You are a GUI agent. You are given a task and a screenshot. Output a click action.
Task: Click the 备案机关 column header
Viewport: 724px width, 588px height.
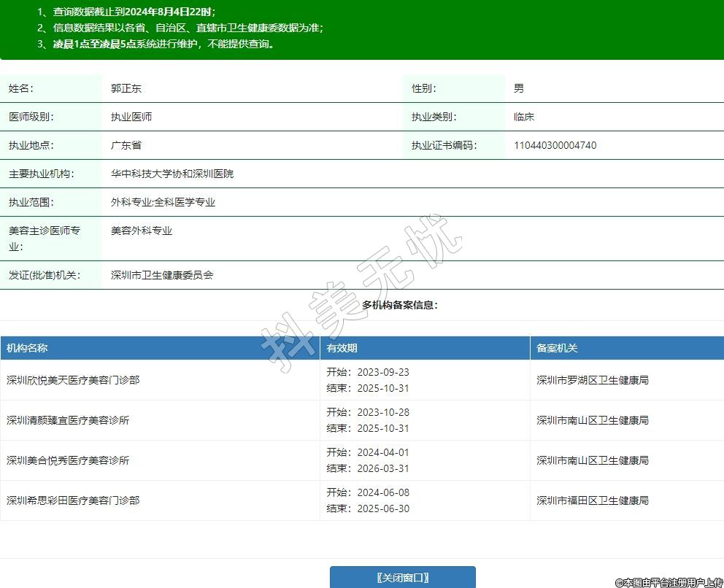557,348
